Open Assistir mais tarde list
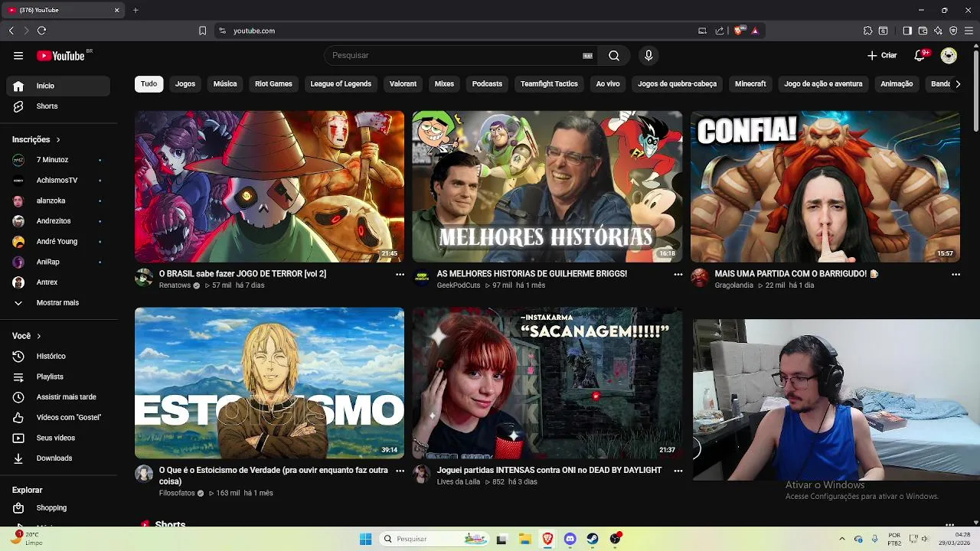 [x=58, y=397]
